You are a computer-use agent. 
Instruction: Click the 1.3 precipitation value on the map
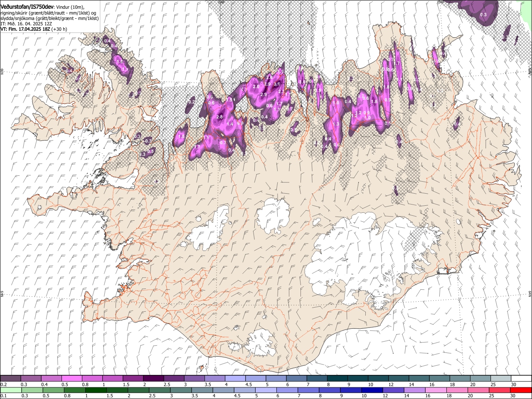[336, 124]
